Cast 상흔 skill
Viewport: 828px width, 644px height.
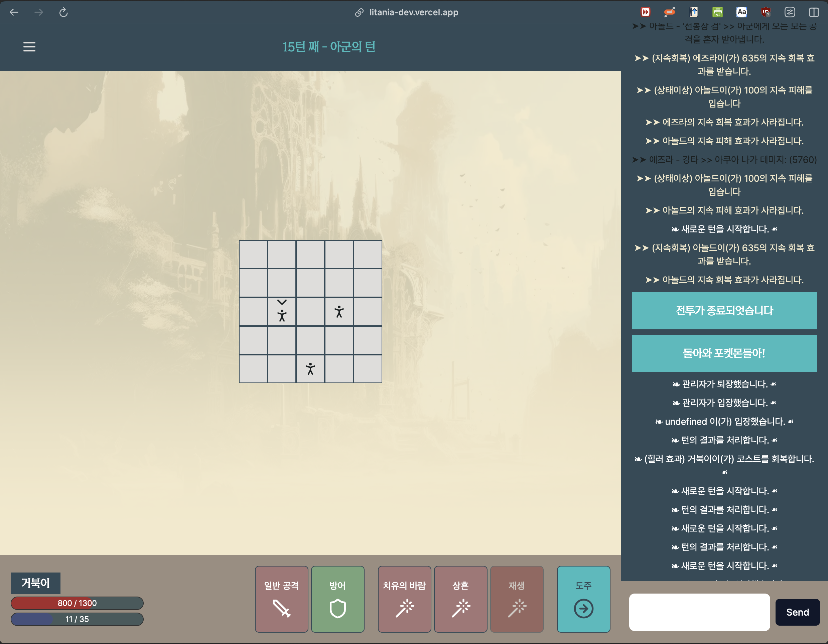(x=460, y=599)
